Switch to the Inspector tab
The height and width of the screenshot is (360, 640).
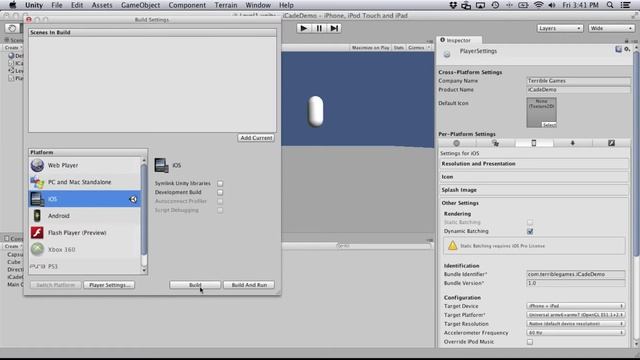[459, 40]
